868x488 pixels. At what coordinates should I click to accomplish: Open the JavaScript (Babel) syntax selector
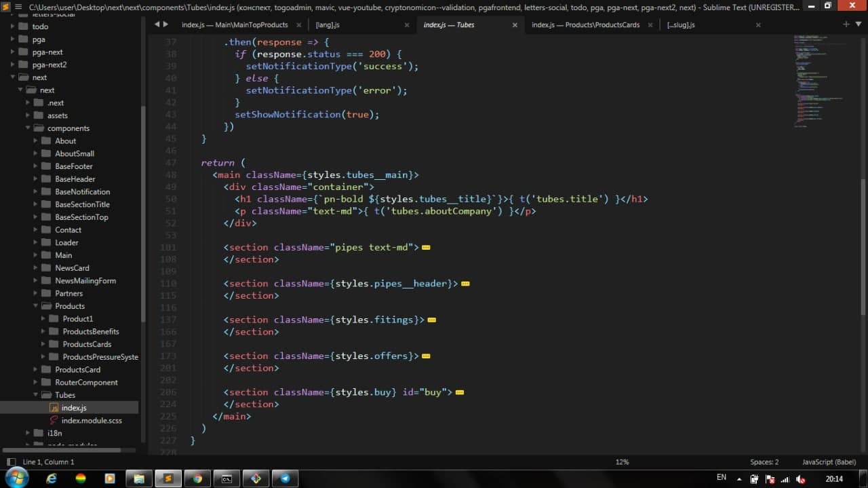pyautogui.click(x=829, y=462)
